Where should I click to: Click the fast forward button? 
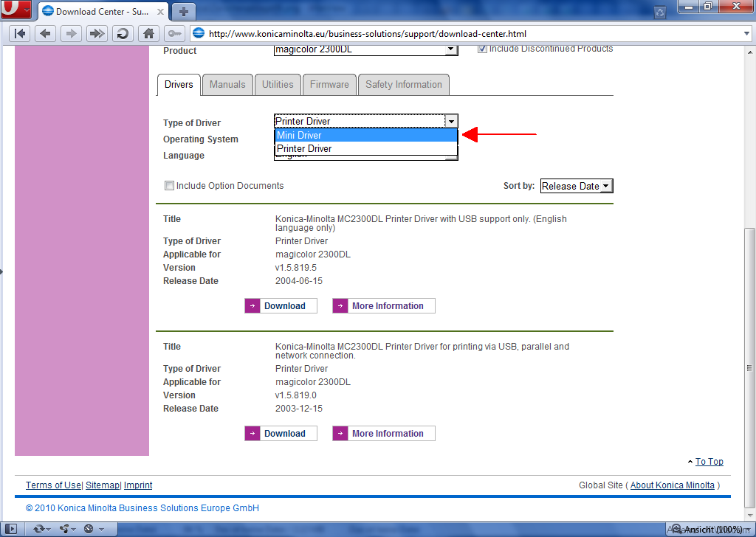click(97, 34)
